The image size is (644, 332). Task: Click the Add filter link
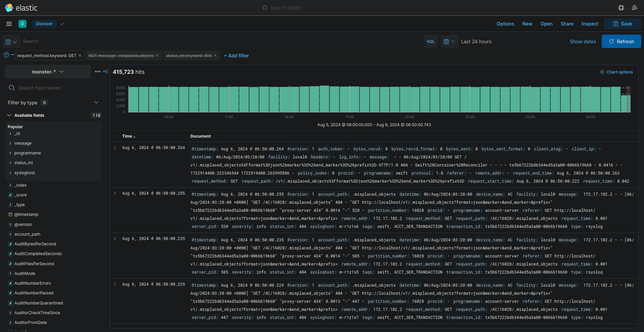point(237,56)
